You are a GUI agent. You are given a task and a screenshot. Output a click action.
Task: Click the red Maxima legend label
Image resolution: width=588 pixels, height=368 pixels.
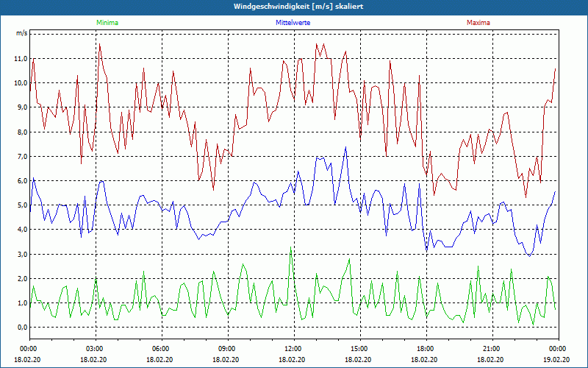[478, 23]
